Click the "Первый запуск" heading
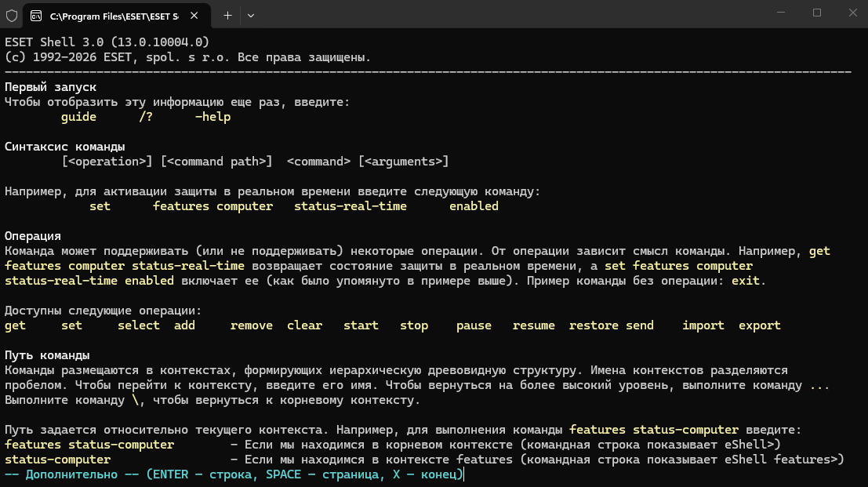The image size is (868, 487). (50, 87)
